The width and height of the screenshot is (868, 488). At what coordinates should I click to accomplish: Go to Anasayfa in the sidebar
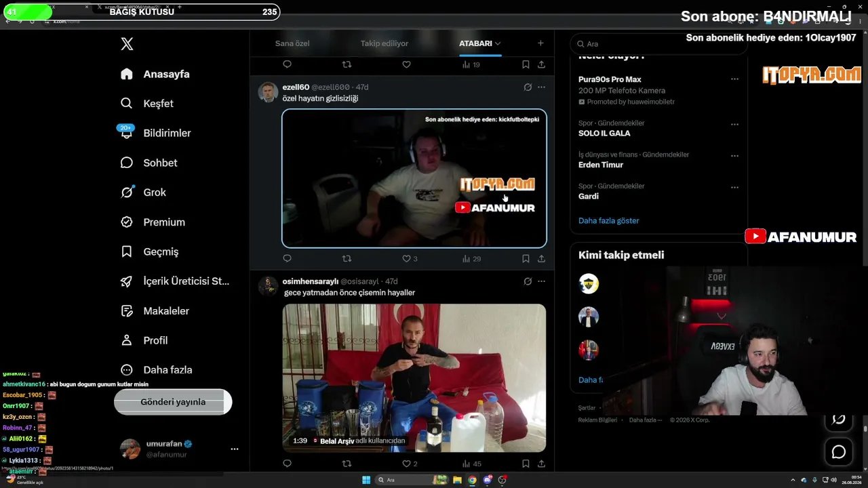pos(155,74)
